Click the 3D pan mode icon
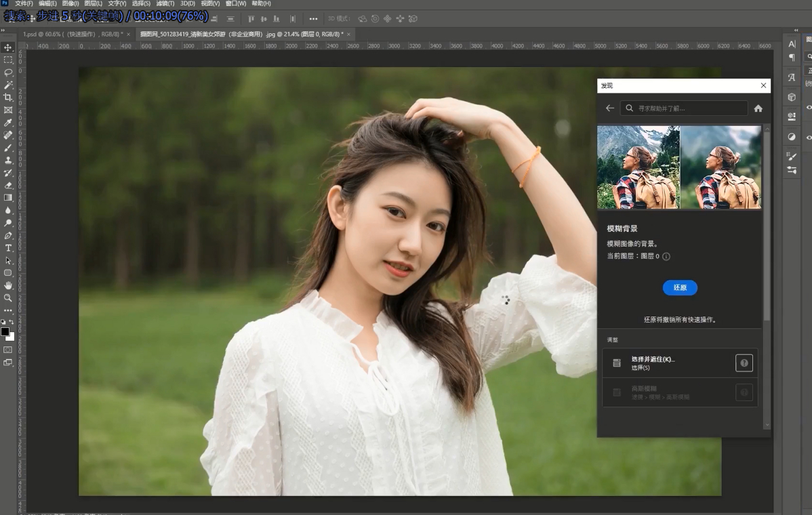812x515 pixels. pyautogui.click(x=387, y=18)
